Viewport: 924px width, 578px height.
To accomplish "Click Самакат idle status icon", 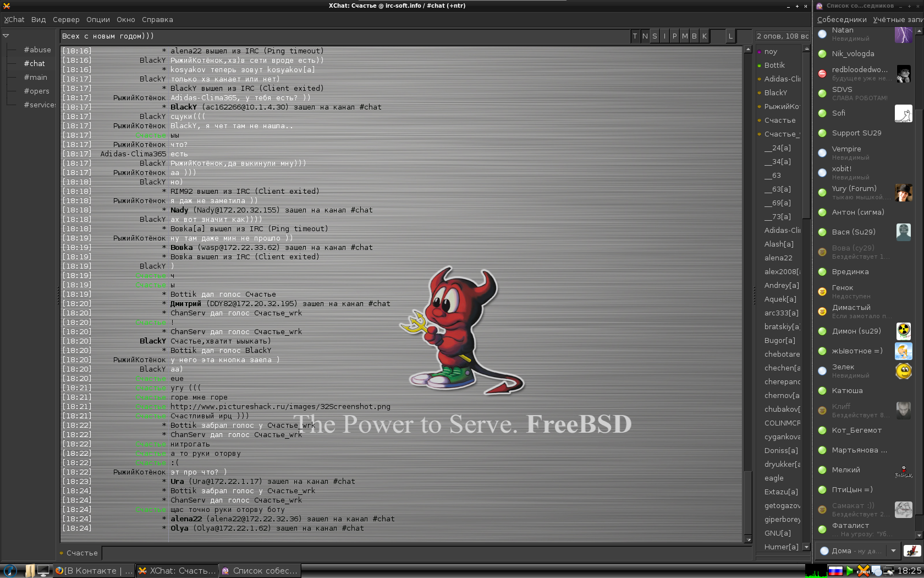I will pyautogui.click(x=822, y=510).
